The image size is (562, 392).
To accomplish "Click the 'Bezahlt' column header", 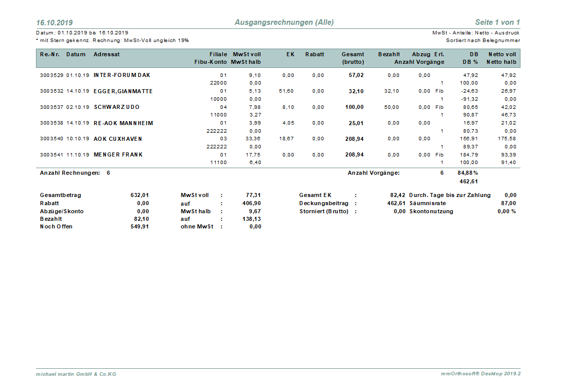I will [389, 54].
